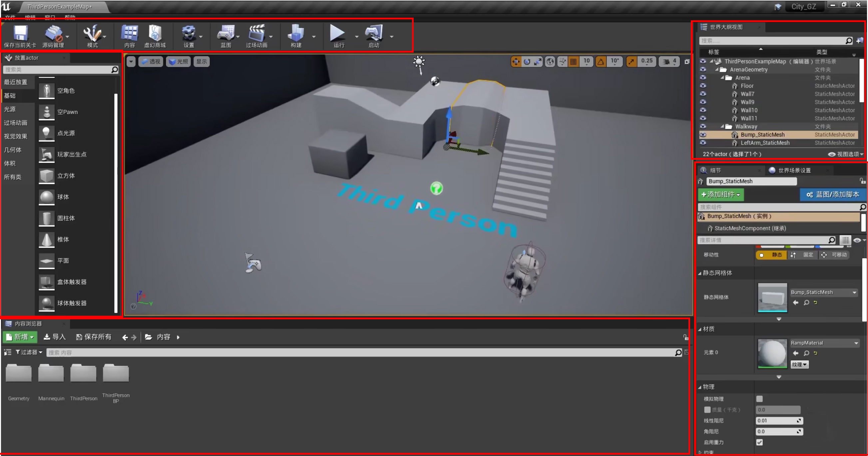Click the Build (构建) toolbar icon
Viewport: 868px width, 456px height.
[x=296, y=34]
